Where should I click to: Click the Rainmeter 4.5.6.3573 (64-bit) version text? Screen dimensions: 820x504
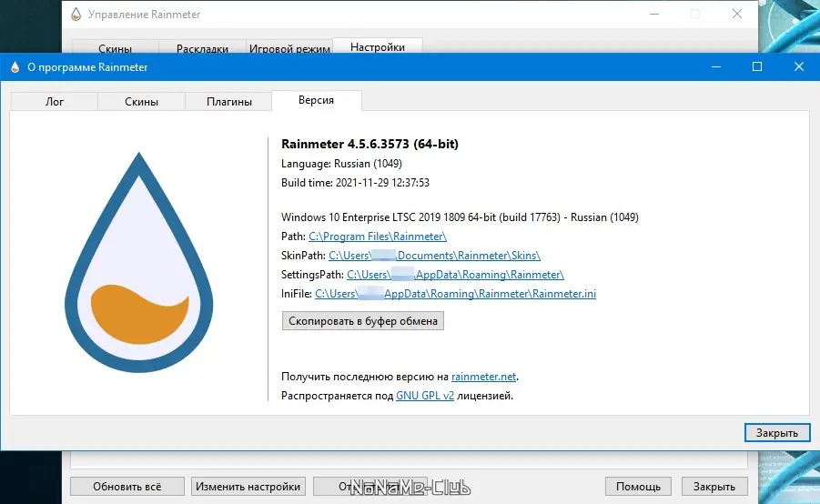370,144
